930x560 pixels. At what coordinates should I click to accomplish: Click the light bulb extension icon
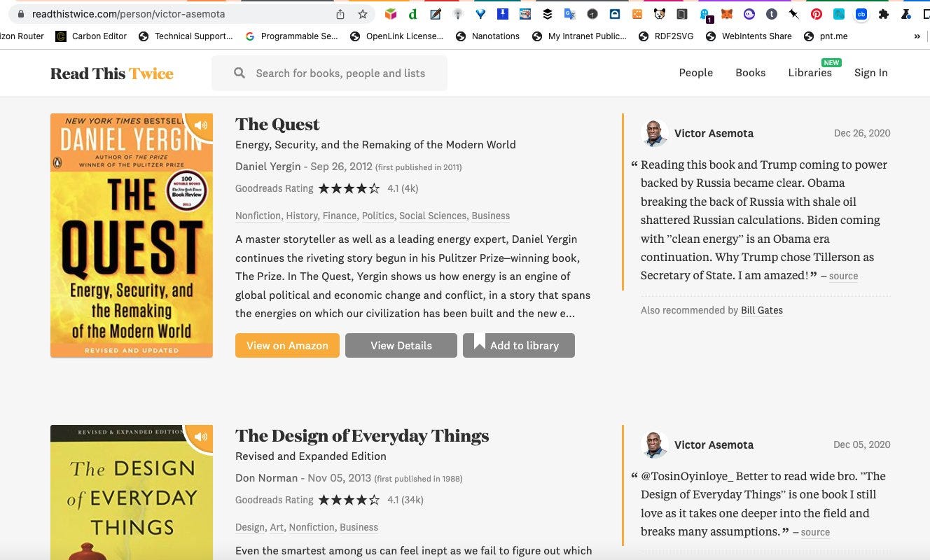click(458, 14)
